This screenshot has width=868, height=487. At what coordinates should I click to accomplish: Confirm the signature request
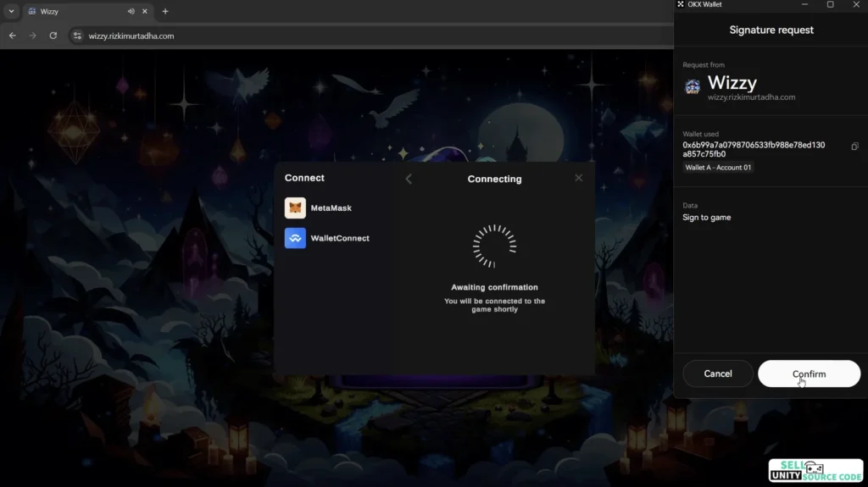809,374
